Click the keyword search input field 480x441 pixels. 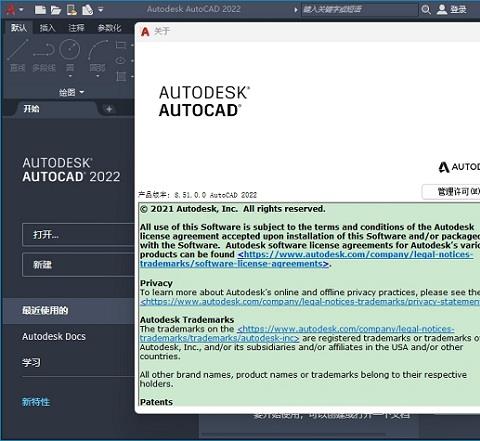tap(359, 9)
